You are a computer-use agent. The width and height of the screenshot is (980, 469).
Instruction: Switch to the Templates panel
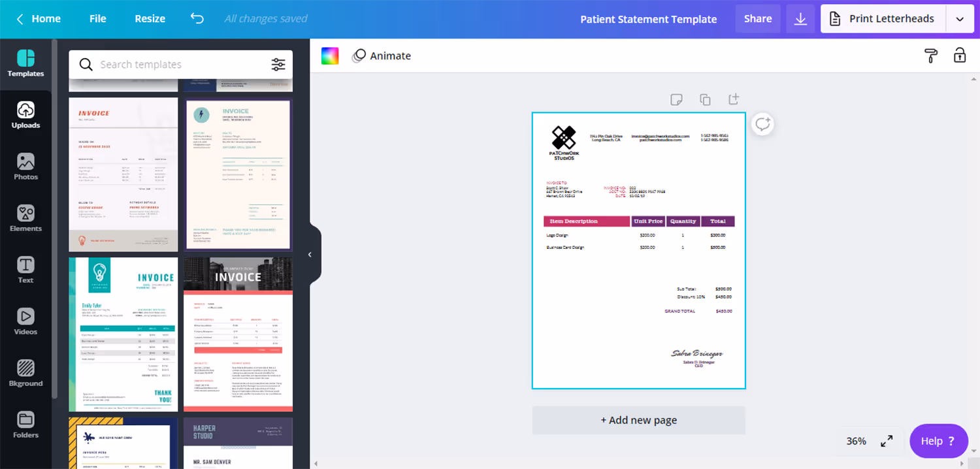pyautogui.click(x=25, y=63)
